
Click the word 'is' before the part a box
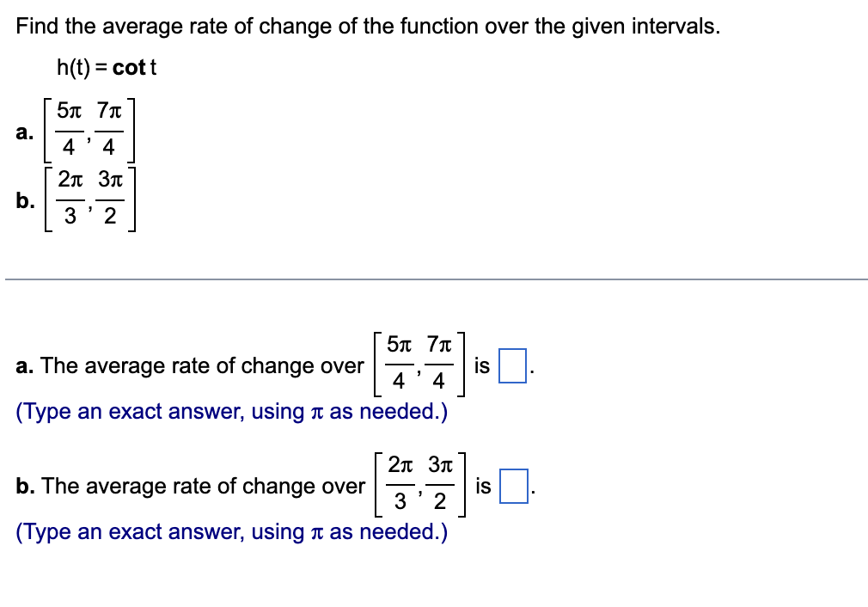point(481,365)
